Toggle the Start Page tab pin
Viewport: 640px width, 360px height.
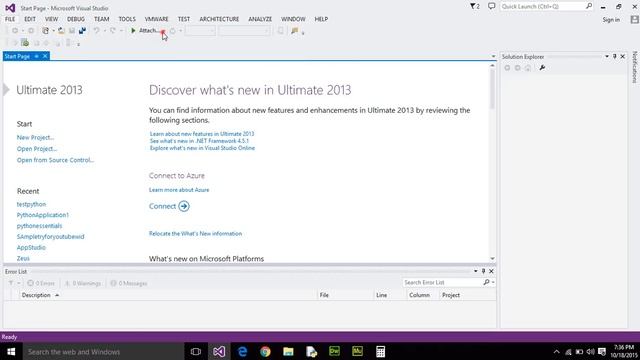(x=36, y=56)
